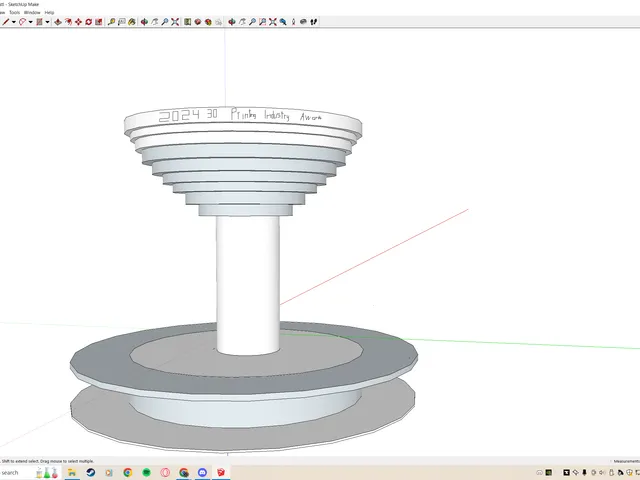Image resolution: width=640 pixels, height=480 pixels.
Task: Select the Tape Measure tool
Action: tap(111, 22)
